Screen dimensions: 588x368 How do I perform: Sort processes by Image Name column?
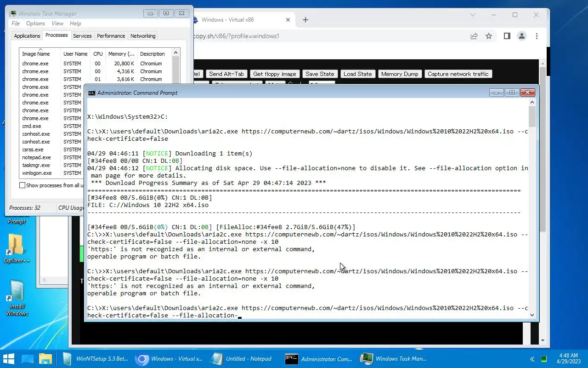[40, 54]
